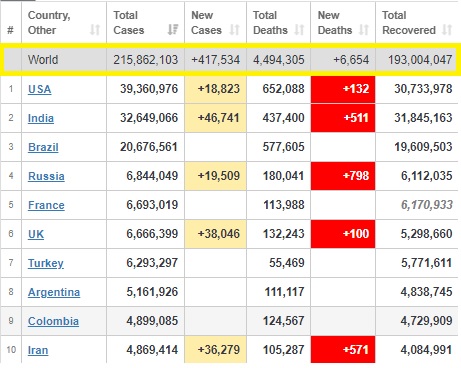Sort by Country, Other column icon
Image resolution: width=461 pixels, height=368 pixels.
coord(95,30)
